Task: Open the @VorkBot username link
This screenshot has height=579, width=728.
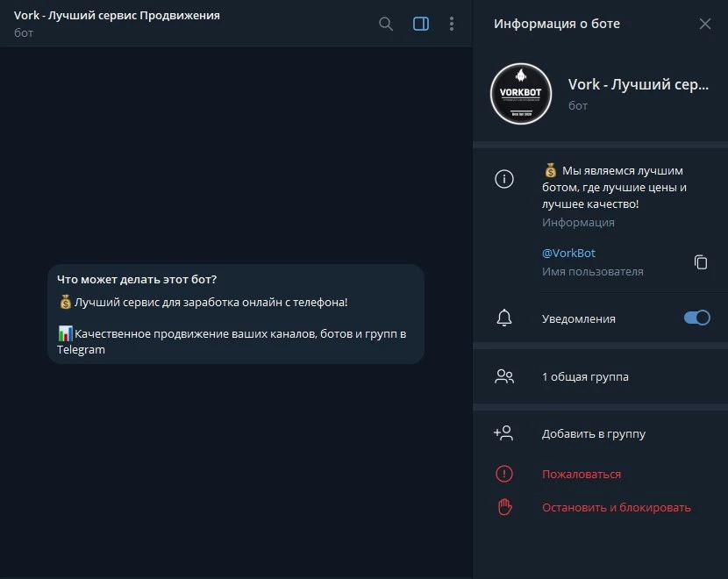Action: 568,253
